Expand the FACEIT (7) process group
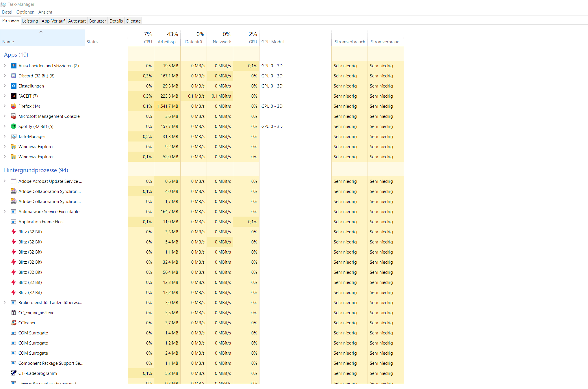The image size is (588, 389). [5, 96]
